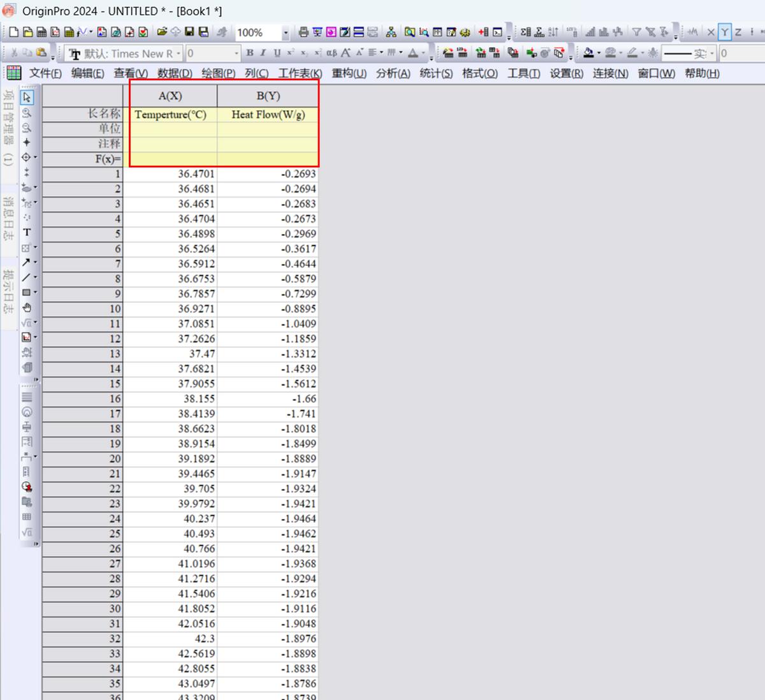Select the Pan hand tool
The height and width of the screenshot is (700, 765).
coord(27,307)
